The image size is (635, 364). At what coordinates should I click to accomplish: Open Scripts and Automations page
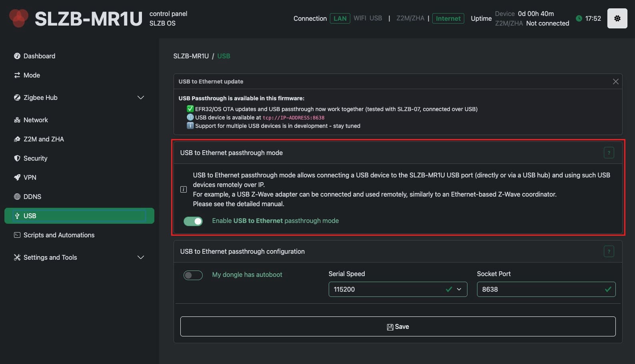pos(79,235)
